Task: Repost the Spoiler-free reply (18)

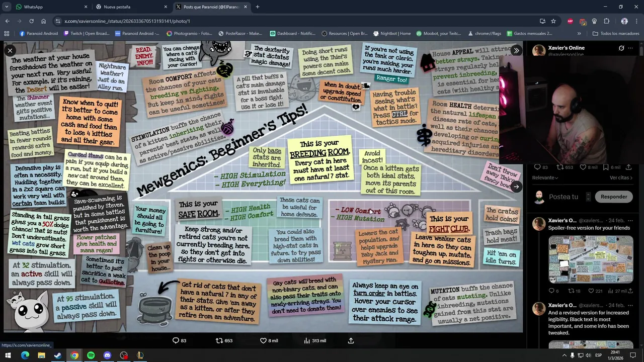Action: 574,291
